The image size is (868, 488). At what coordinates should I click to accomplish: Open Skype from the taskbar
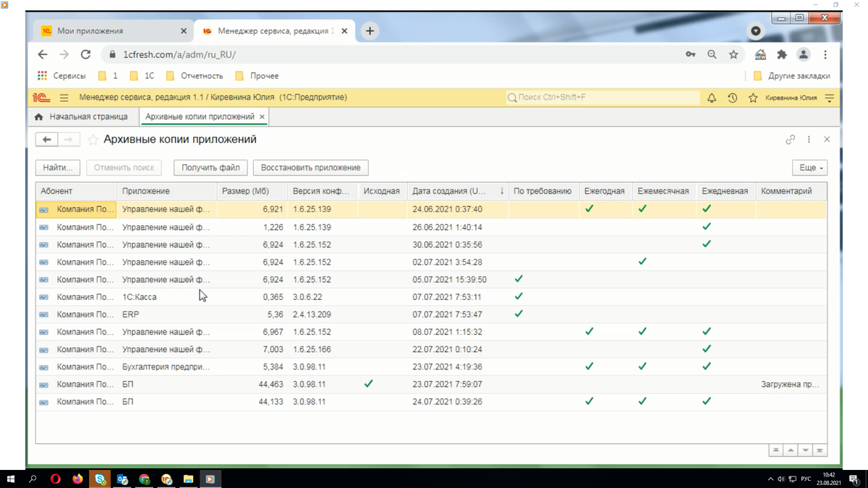tap(100, 479)
